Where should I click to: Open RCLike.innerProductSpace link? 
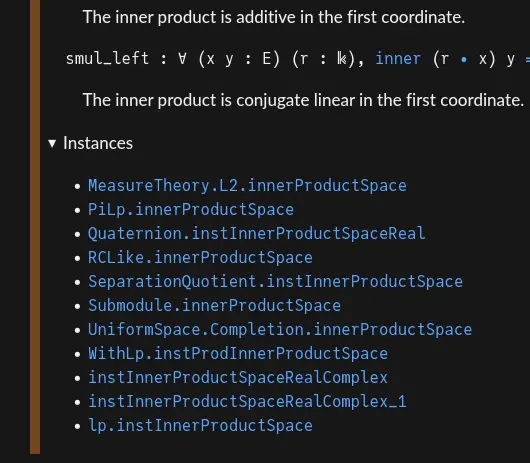pyautogui.click(x=200, y=258)
